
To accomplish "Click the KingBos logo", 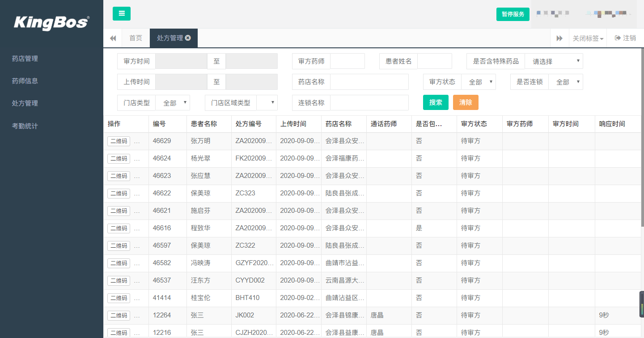I will pos(51,22).
